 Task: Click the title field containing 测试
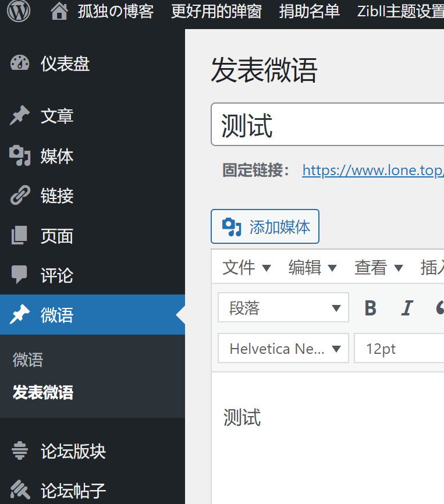click(x=328, y=125)
